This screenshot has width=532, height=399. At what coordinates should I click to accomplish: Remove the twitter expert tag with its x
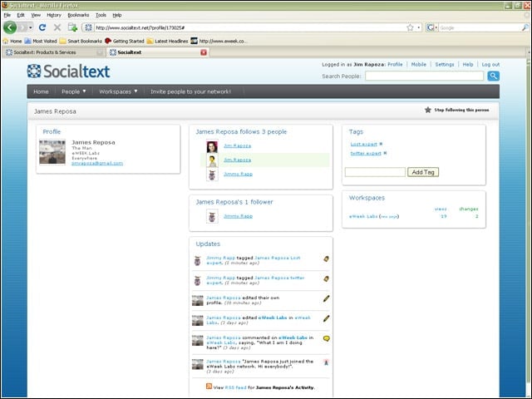click(x=385, y=153)
